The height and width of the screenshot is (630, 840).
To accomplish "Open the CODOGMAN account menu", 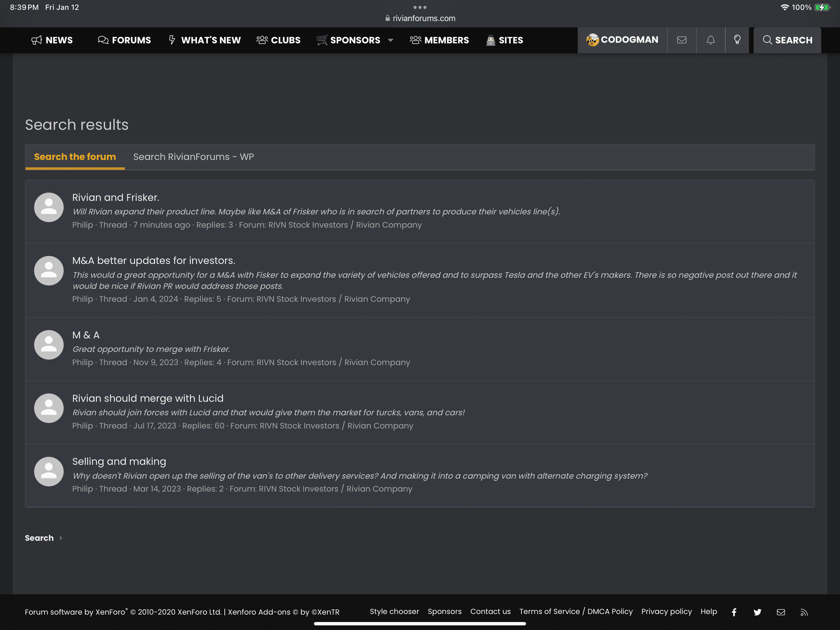I will click(622, 40).
